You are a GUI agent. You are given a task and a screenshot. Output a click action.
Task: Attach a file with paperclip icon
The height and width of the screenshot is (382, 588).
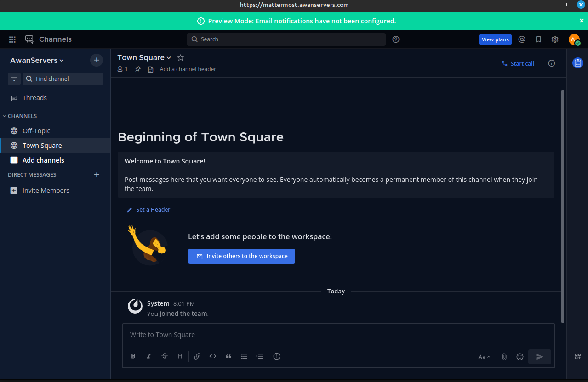pos(504,357)
